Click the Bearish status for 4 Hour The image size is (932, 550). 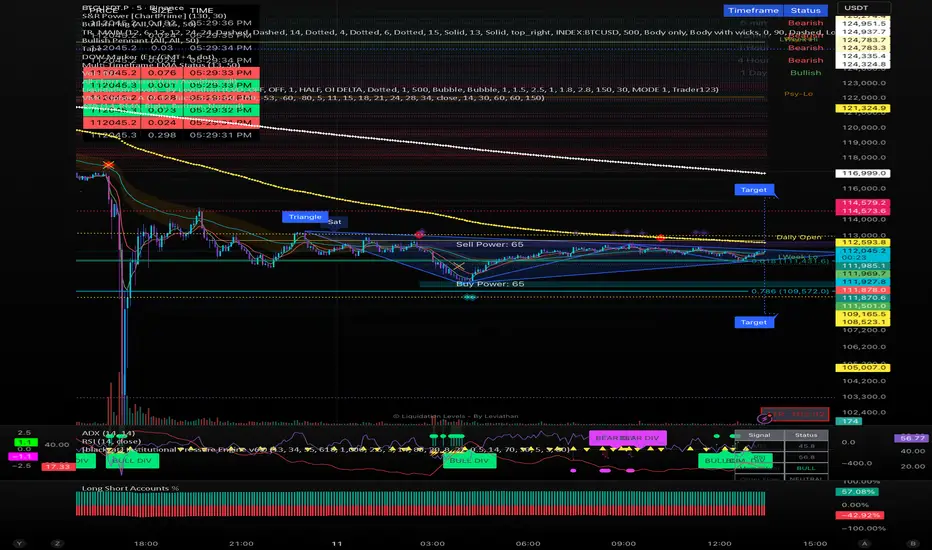coord(805,60)
